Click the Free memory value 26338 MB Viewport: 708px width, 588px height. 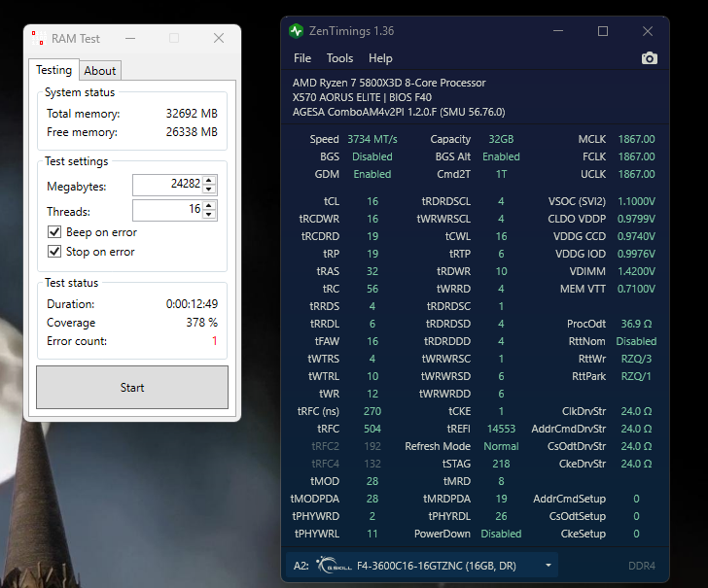[192, 132]
